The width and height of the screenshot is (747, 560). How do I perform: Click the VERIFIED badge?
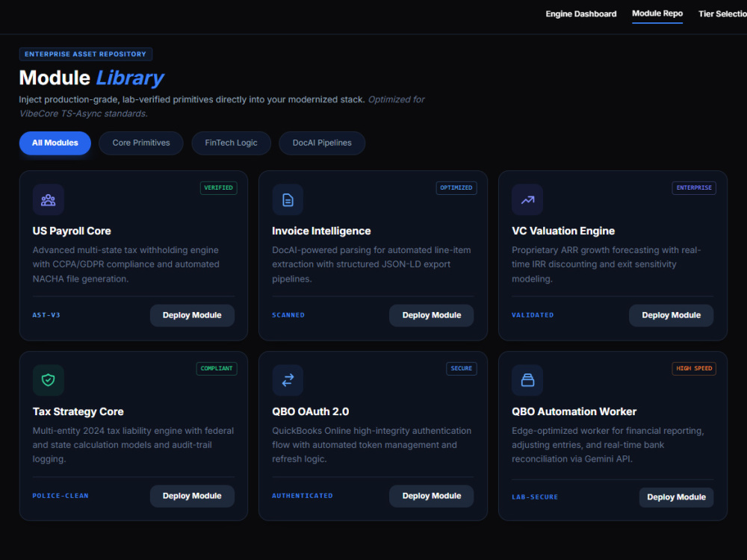point(219,187)
